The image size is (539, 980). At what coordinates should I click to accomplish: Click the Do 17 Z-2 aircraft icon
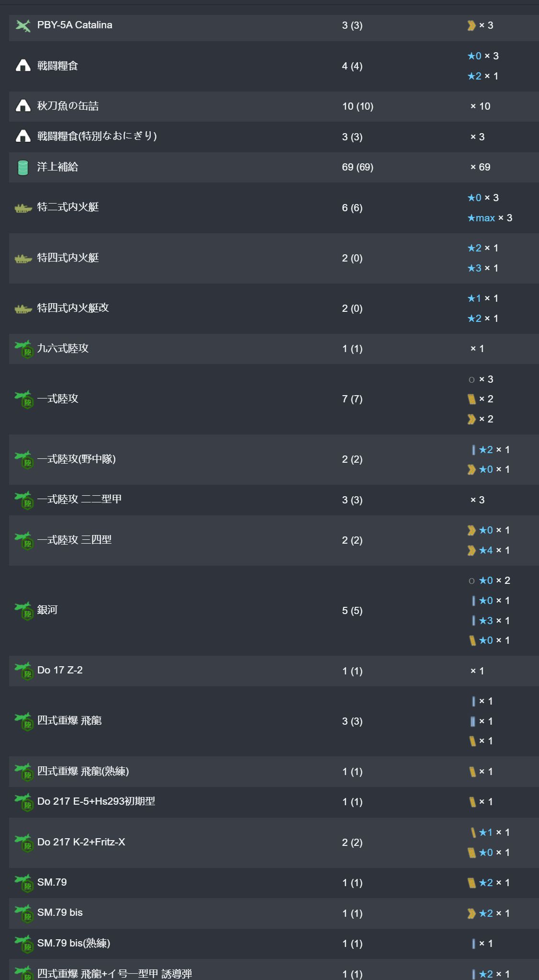(23, 671)
